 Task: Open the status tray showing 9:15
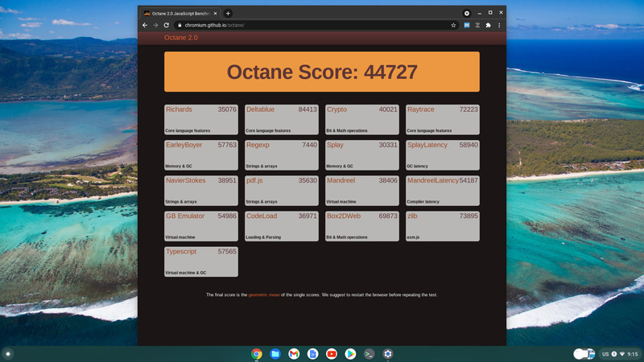pyautogui.click(x=620, y=354)
